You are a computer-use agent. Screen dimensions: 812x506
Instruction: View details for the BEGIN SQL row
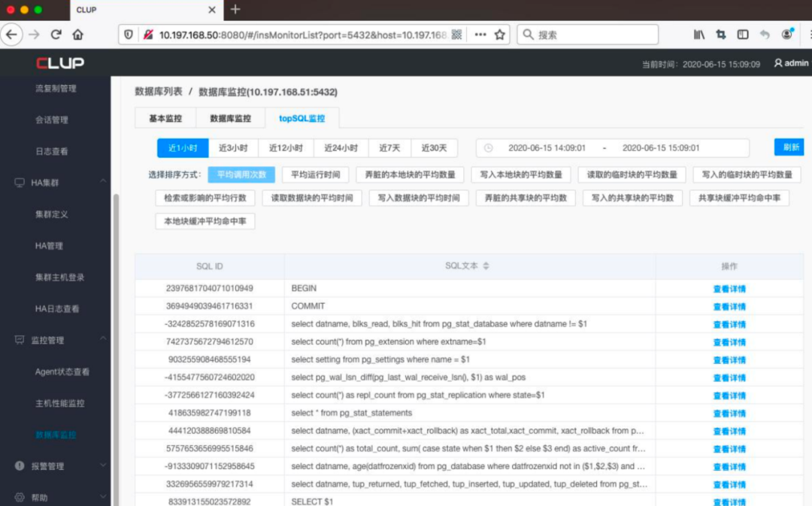pyautogui.click(x=729, y=289)
